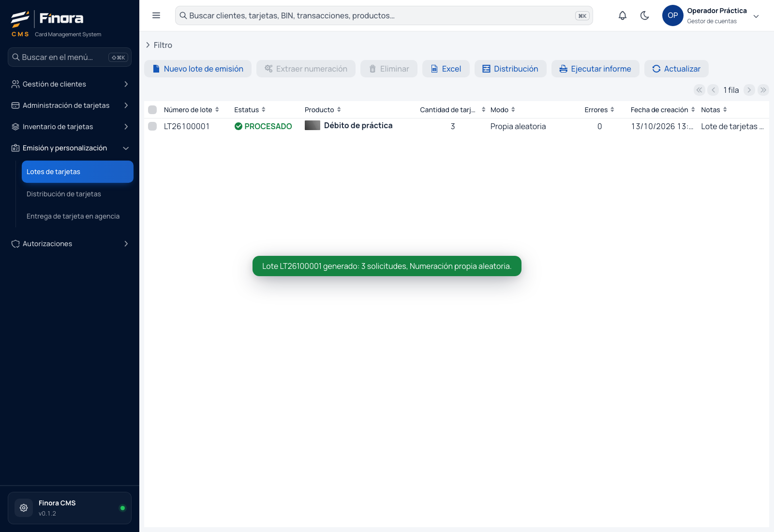Go to the first page

click(x=699, y=90)
